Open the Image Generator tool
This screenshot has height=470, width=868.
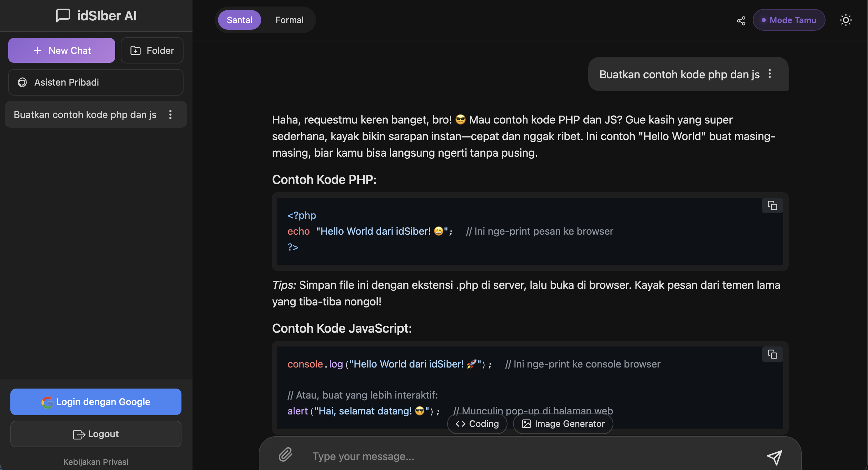[563, 424]
